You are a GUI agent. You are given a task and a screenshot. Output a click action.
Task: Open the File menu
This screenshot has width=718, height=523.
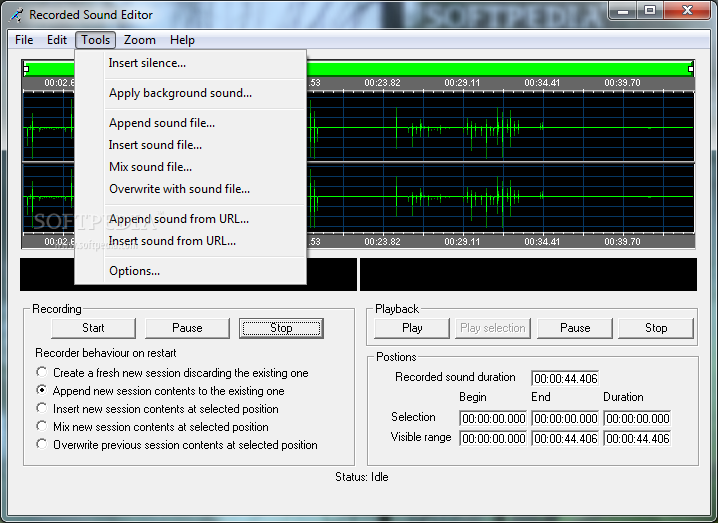tap(24, 40)
